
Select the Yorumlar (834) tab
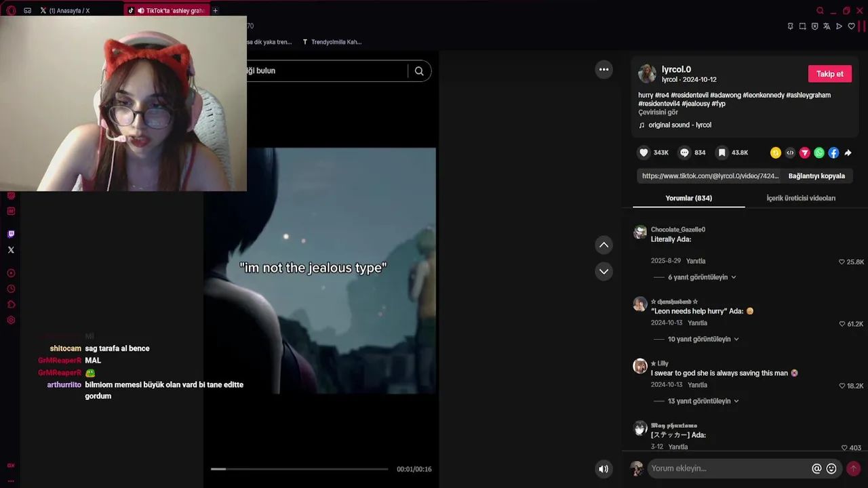pos(688,198)
